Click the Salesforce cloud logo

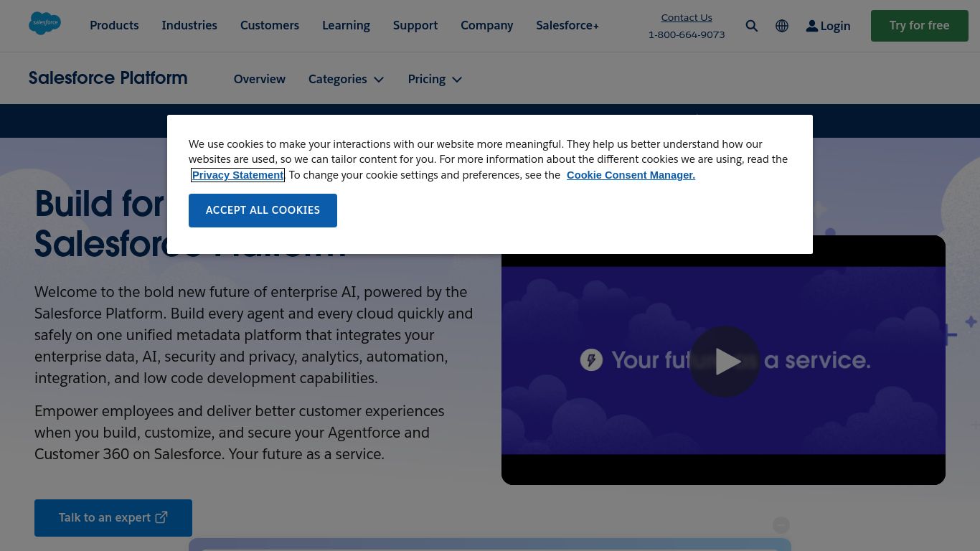pos(44,23)
